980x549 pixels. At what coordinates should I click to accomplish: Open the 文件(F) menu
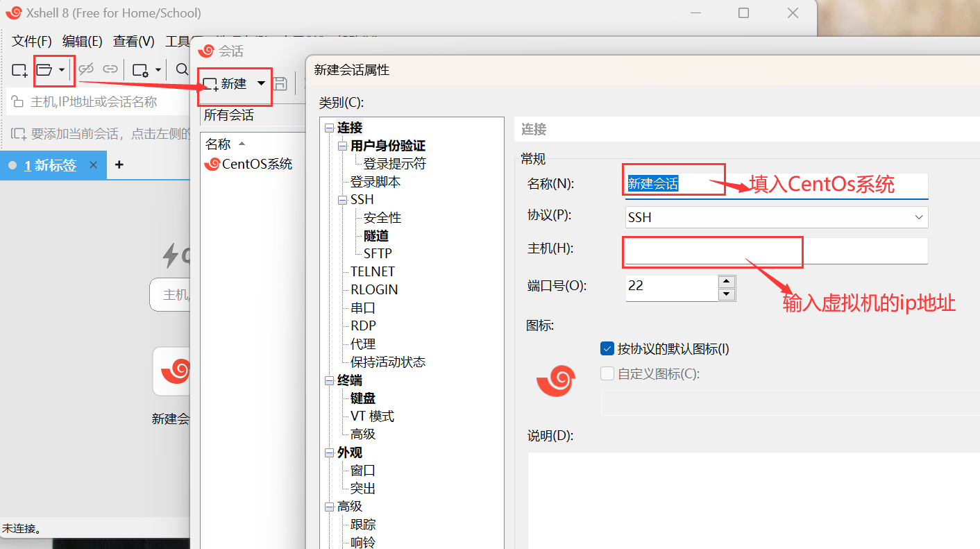[32, 41]
